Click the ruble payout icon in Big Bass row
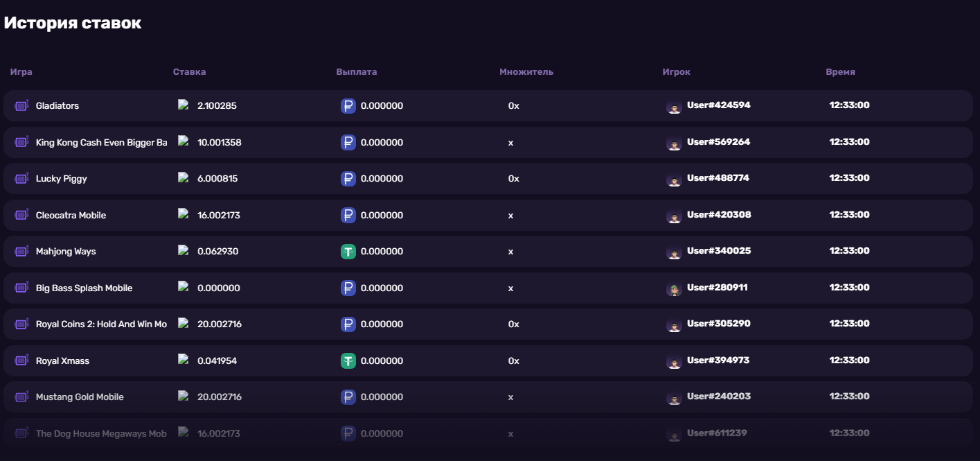The image size is (980, 461). (348, 288)
